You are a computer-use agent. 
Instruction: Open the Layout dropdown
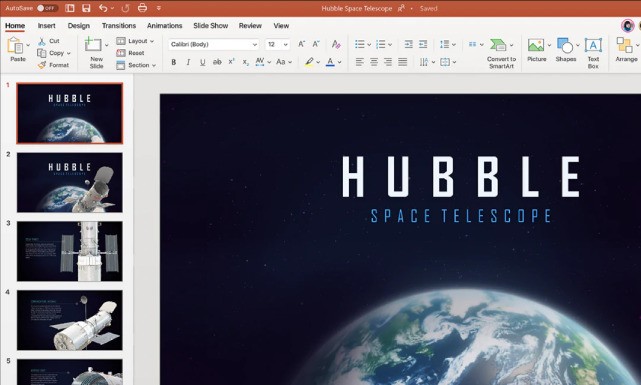(x=135, y=41)
